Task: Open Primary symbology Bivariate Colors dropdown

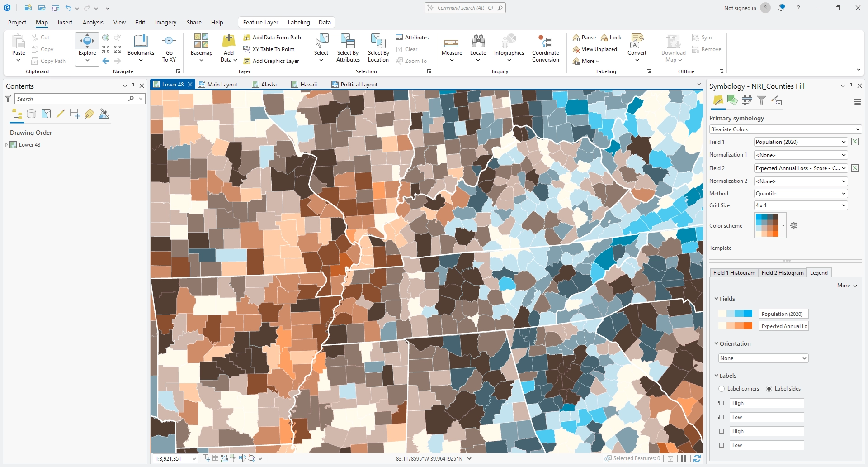Action: point(785,129)
